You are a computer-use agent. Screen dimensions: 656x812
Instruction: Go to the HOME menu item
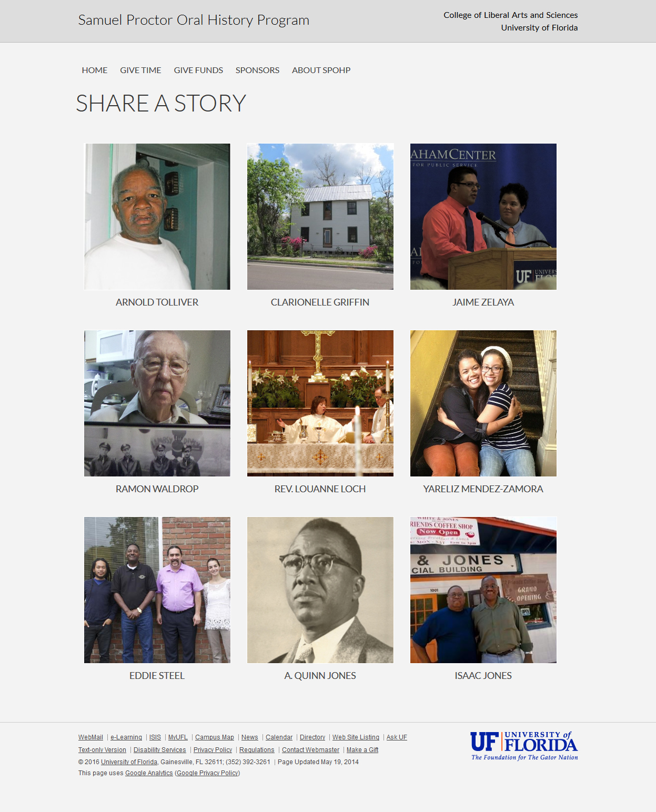pos(95,70)
